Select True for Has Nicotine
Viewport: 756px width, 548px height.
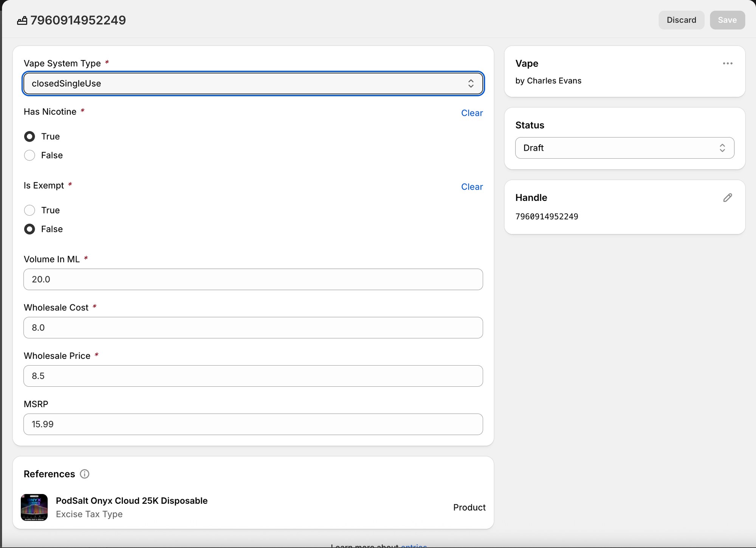tap(29, 136)
